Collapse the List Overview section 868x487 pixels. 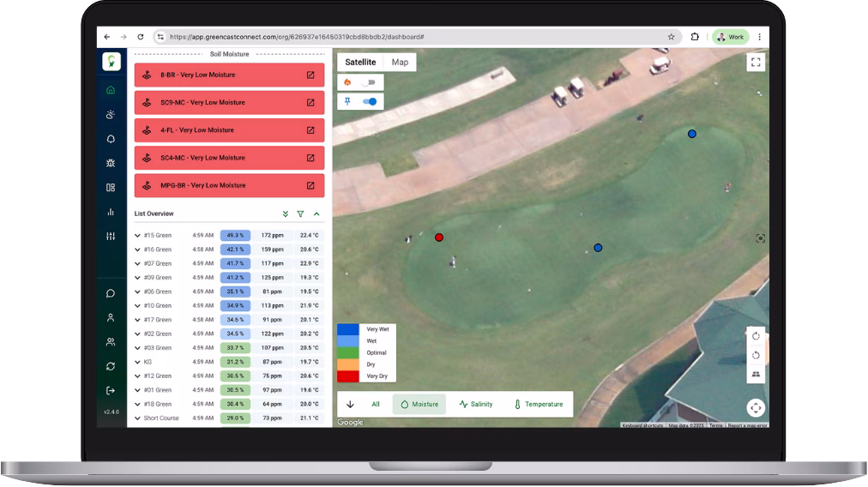[316, 213]
